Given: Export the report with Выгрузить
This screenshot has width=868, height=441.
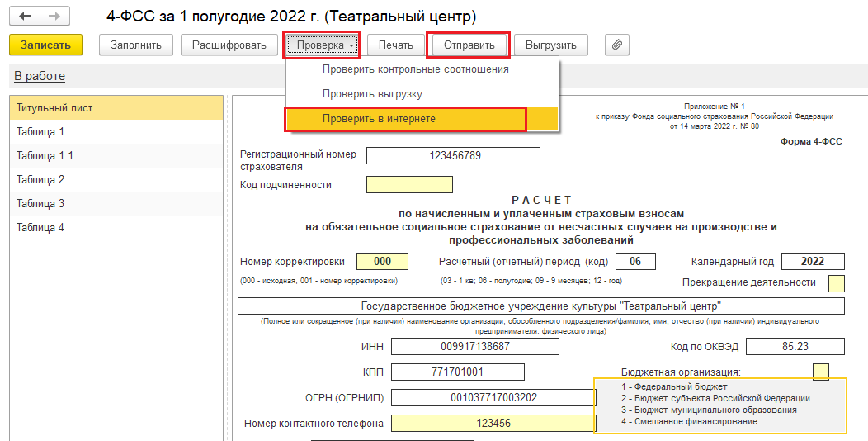Looking at the screenshot, I should (x=551, y=45).
